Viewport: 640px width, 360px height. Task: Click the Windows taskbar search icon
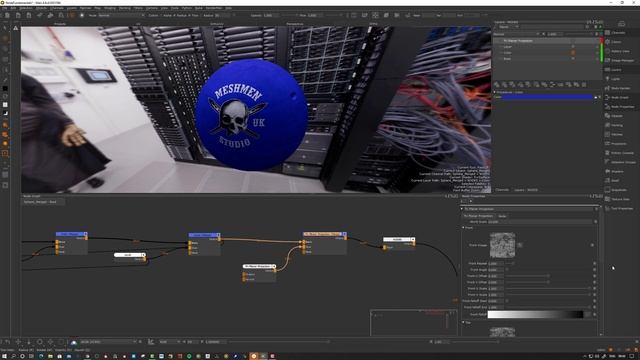point(13,356)
